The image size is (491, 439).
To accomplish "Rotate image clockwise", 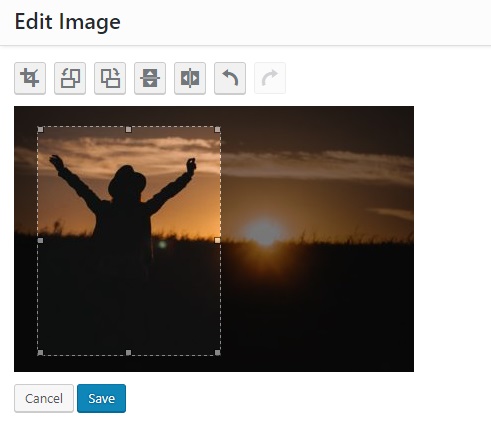I will [110, 78].
